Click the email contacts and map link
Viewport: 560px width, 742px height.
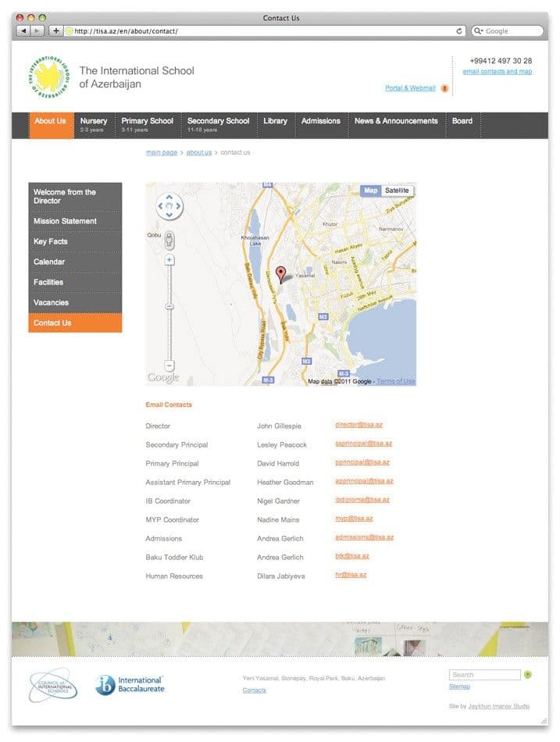pyautogui.click(x=497, y=71)
